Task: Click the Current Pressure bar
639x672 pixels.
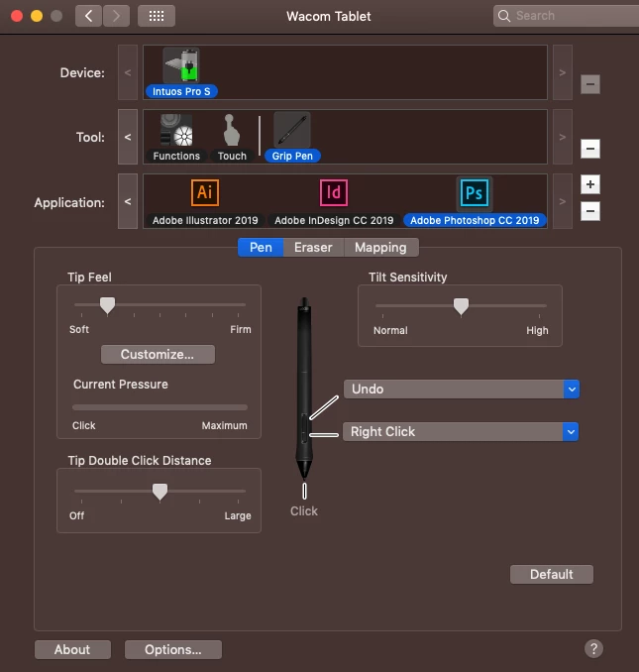Action: (x=160, y=407)
